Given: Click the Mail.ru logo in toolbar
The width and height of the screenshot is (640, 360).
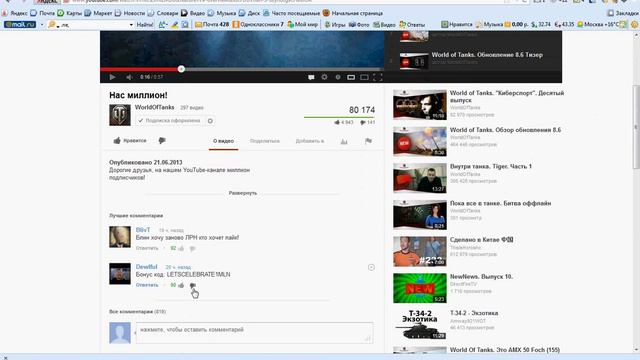Looking at the screenshot, I should 20,24.
